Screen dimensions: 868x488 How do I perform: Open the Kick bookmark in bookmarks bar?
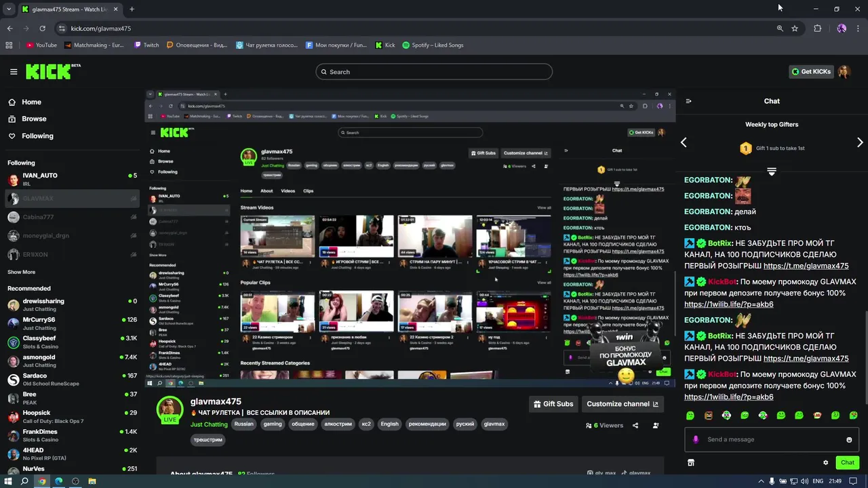tap(385, 45)
